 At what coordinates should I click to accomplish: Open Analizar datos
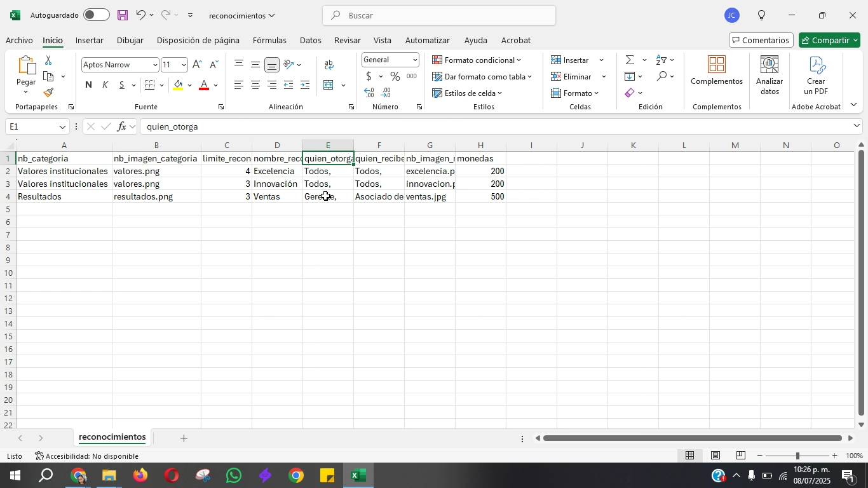tap(770, 76)
